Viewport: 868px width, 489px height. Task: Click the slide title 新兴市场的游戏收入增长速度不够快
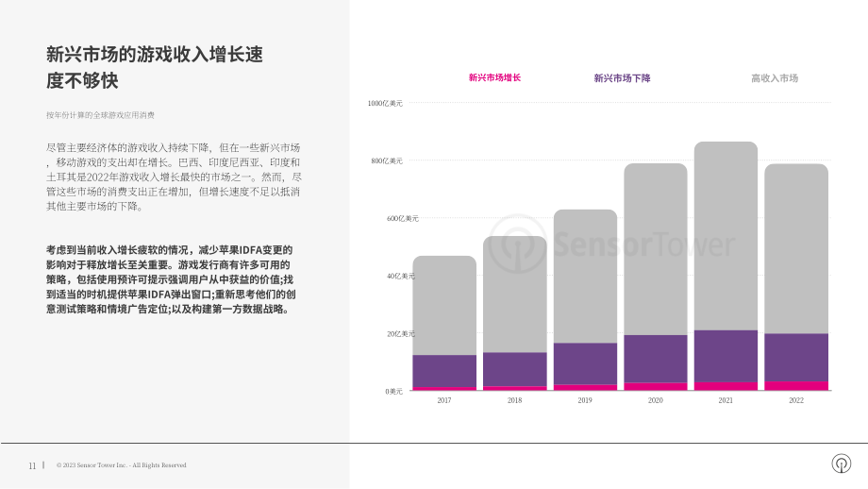point(155,68)
